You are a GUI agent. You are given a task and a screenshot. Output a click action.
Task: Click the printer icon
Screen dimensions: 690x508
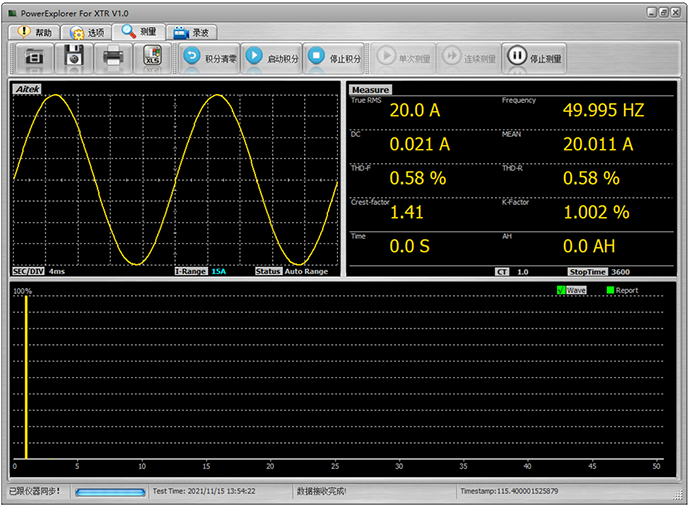[x=113, y=57]
